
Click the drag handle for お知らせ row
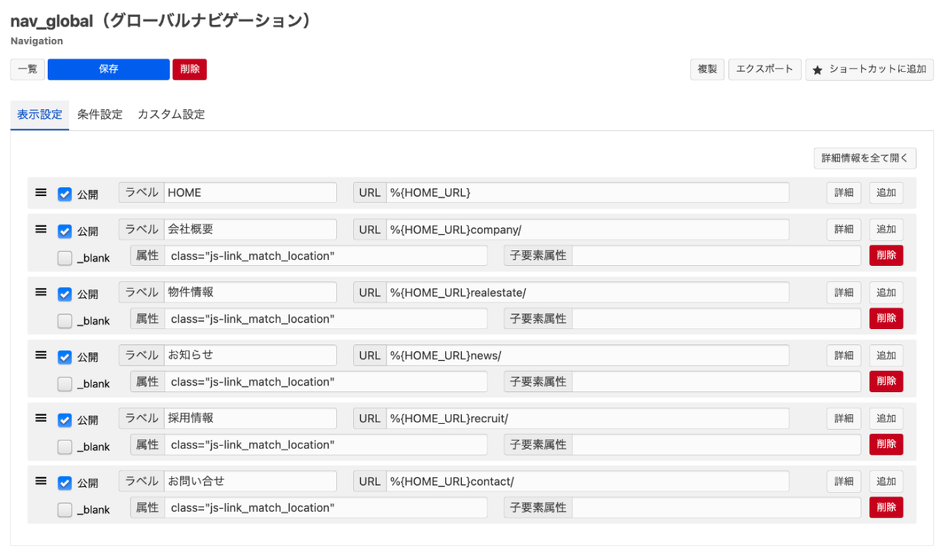(41, 355)
